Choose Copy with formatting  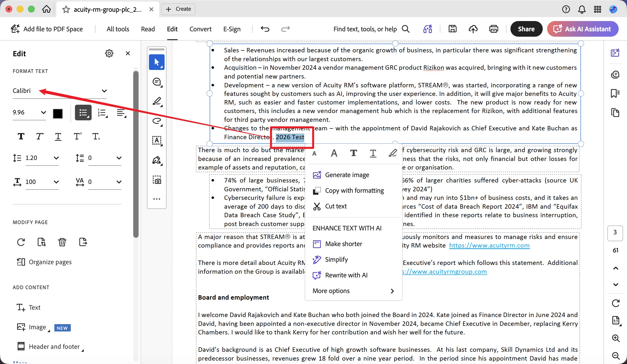[x=353, y=191]
